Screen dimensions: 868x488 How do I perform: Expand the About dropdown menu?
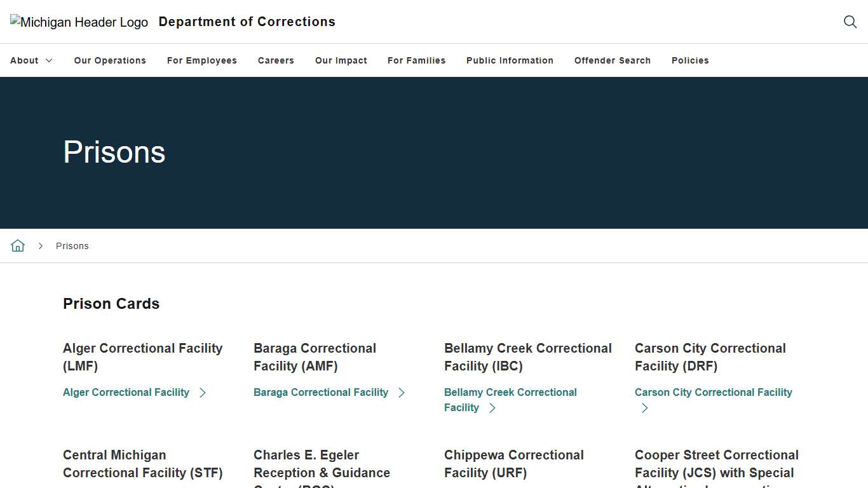click(31, 60)
